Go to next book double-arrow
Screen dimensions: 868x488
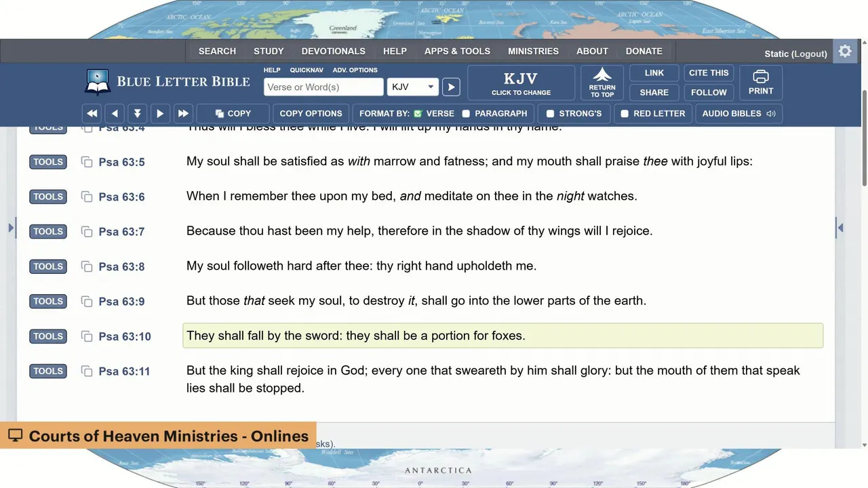click(x=183, y=113)
